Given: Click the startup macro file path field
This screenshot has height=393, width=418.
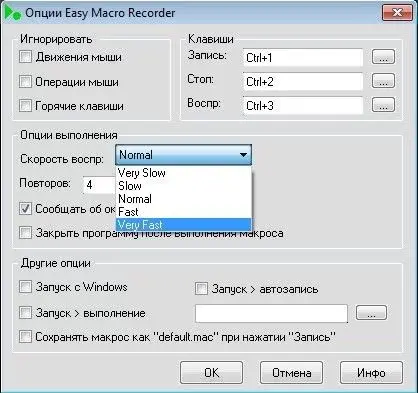Looking at the screenshot, I should 271,313.
